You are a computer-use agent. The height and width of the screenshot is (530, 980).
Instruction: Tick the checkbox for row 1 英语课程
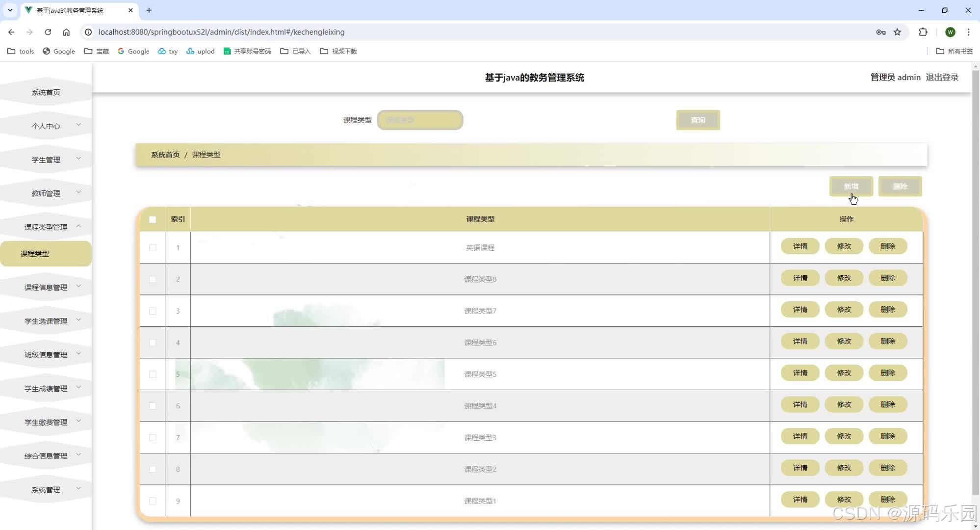tap(153, 247)
